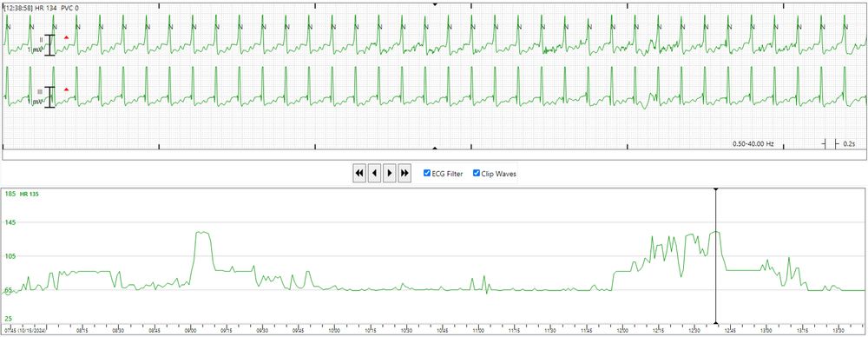
Task: Step forward with the single right arrow
Action: point(390,174)
